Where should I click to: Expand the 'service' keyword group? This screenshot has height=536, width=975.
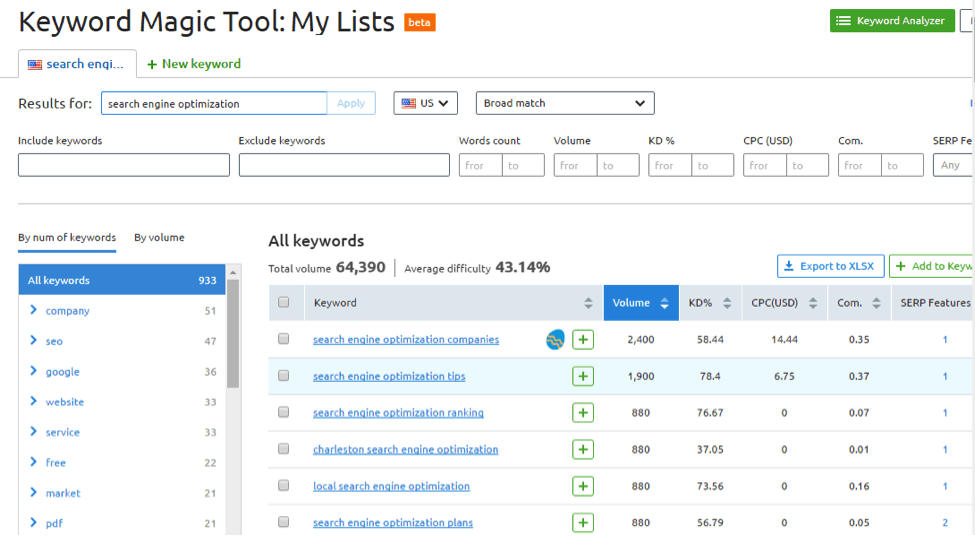click(34, 432)
